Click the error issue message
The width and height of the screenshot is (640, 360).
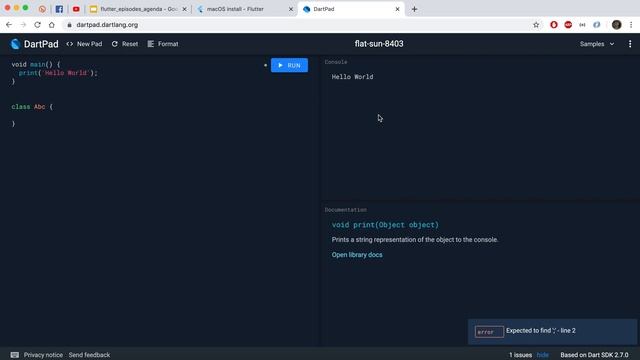click(x=552, y=331)
